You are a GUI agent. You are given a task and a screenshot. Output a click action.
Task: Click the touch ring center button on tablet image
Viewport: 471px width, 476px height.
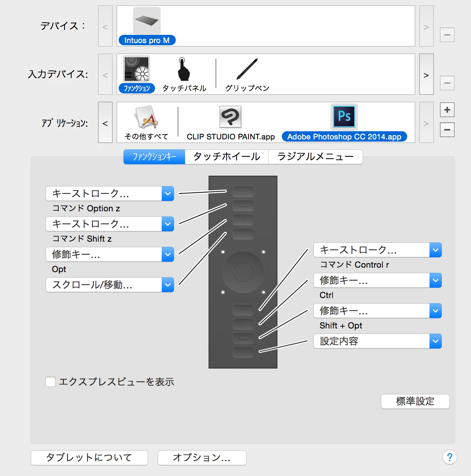click(x=243, y=272)
